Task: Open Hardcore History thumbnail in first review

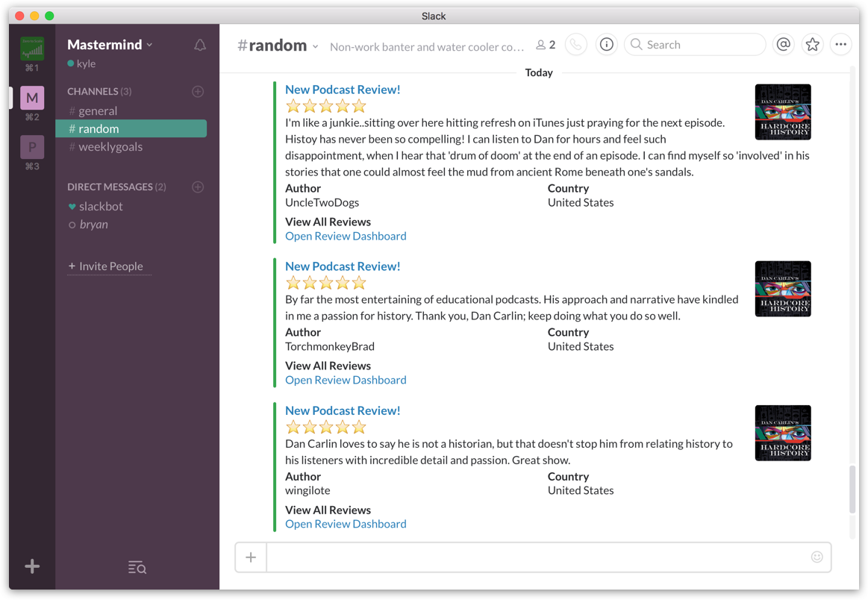Action: pyautogui.click(x=783, y=112)
